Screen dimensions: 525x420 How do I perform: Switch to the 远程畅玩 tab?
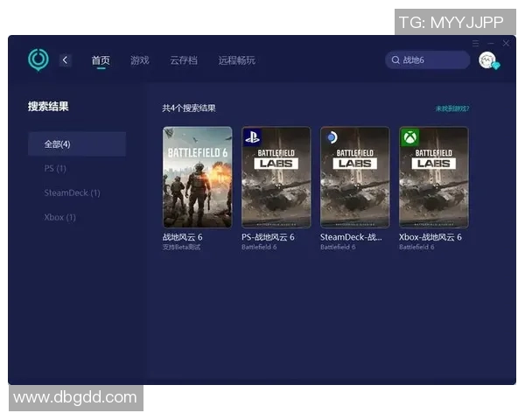click(237, 60)
